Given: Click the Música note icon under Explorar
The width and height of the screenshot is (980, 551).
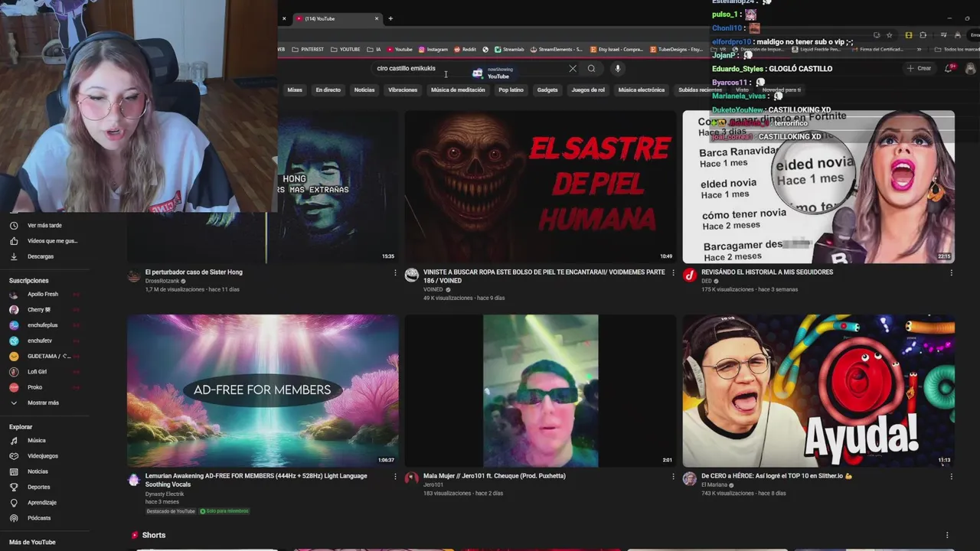Looking at the screenshot, I should click(x=14, y=441).
